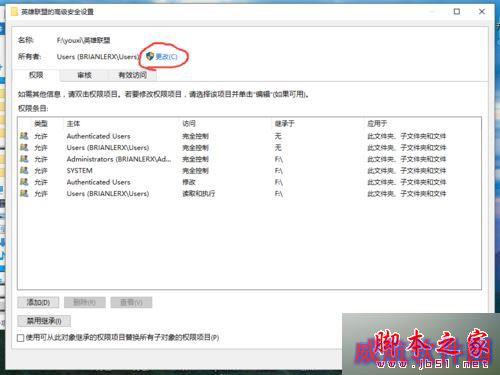The height and width of the screenshot is (375, 500).
Task: Click the user icon of Authenticated Users 完全控制 row
Action: [x=24, y=136]
